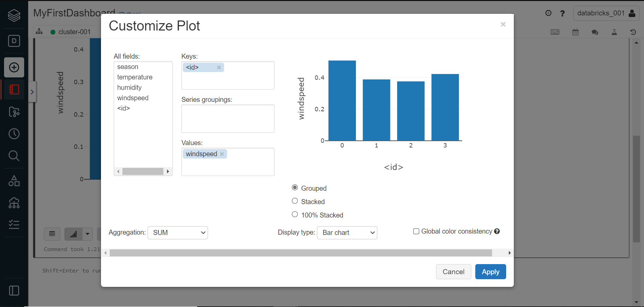Remove the windspeed value tag

(222, 154)
